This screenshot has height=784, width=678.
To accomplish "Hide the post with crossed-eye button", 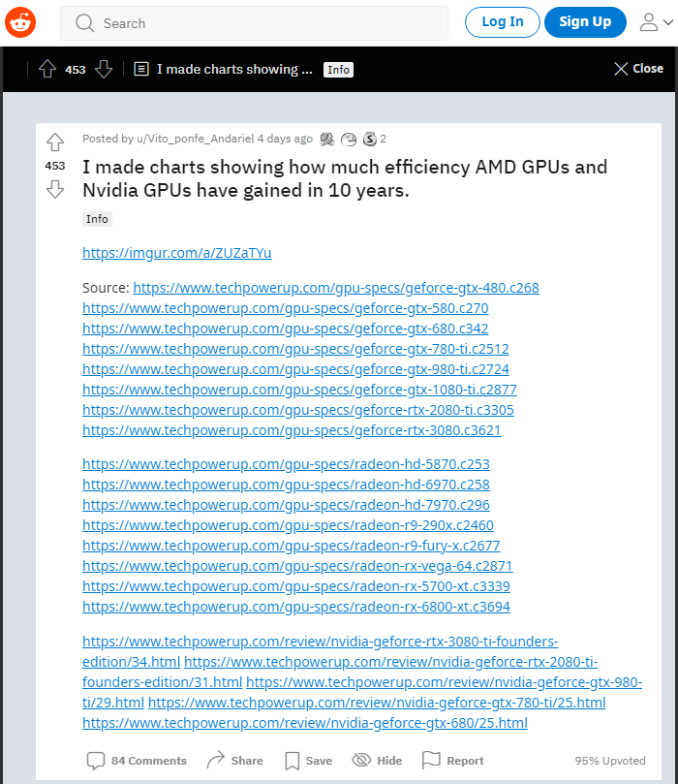I will [377, 761].
